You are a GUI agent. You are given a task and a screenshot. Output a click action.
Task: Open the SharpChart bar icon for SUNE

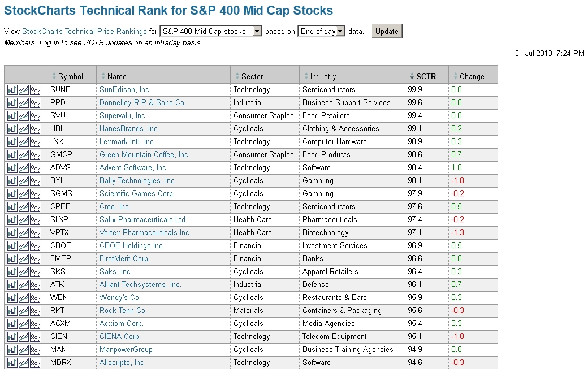point(12,90)
